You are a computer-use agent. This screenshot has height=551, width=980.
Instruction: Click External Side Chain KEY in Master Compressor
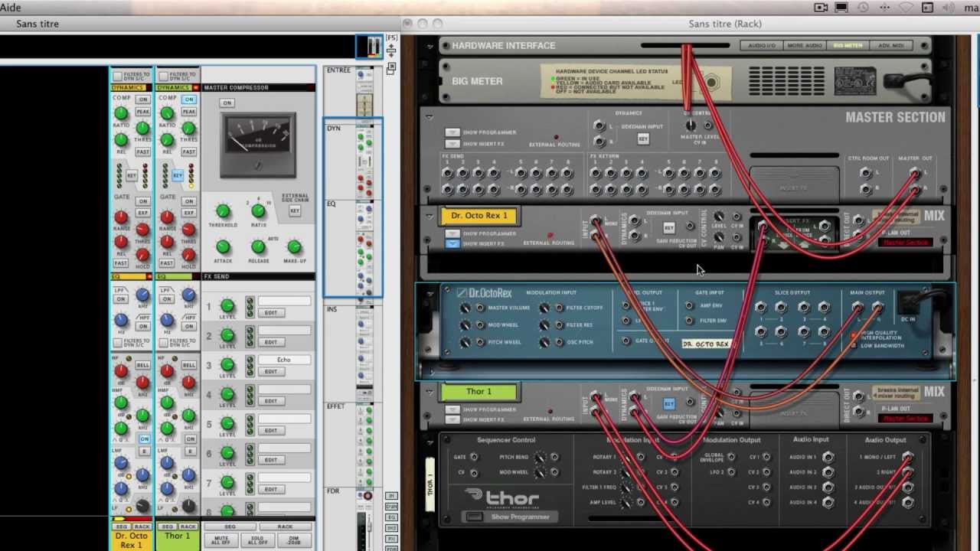295,211
